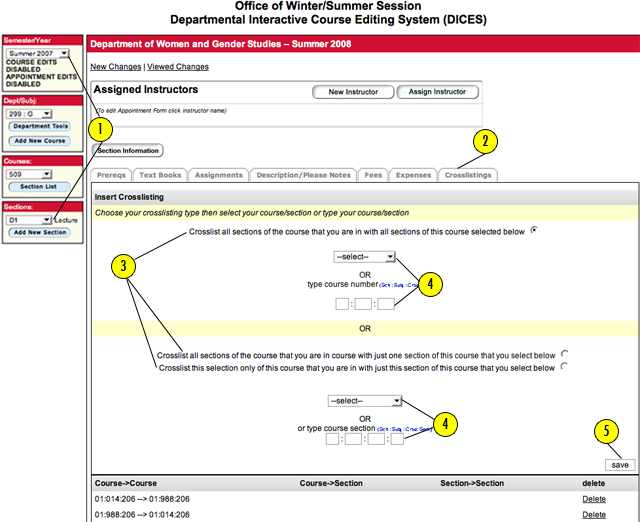Image resolution: width=640 pixels, height=522 pixels.
Task: Open the New Changes link
Action: point(116,67)
